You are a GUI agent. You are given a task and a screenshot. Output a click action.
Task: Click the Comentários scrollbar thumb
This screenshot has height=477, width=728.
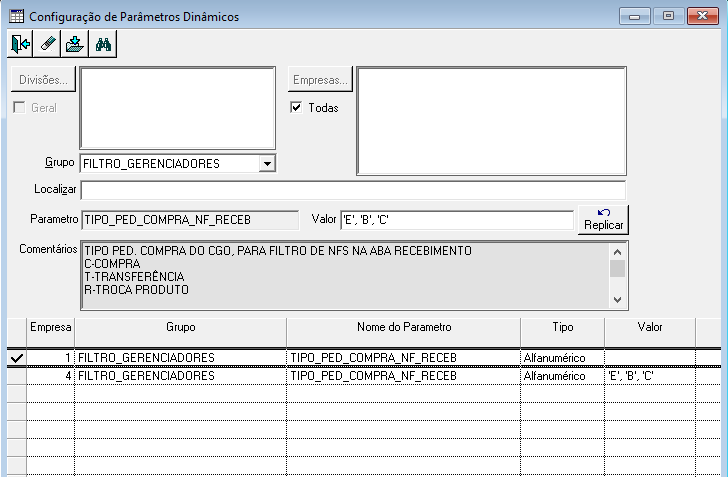point(617,269)
